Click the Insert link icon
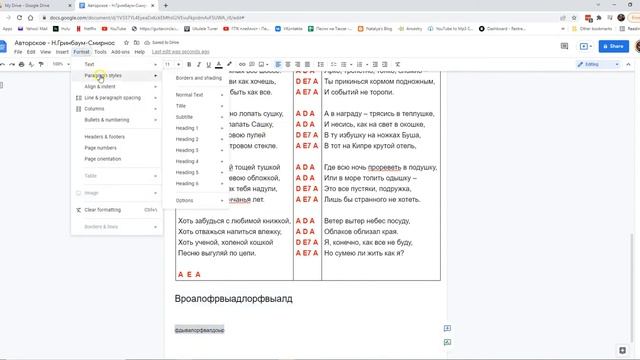640x360 pixels. click(242, 64)
